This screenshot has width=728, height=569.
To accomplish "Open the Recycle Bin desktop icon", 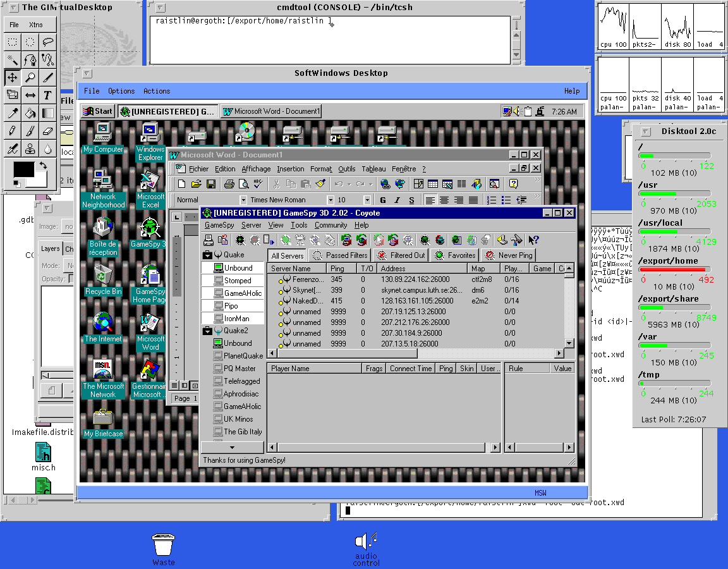I will click(103, 279).
